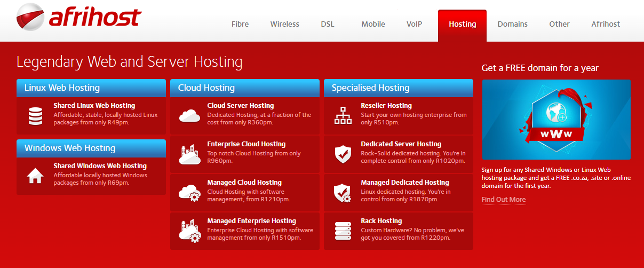Click the shield-gear icon beside Managed Dedicated Hosting
Screen dimensions: 644x268
tap(343, 193)
